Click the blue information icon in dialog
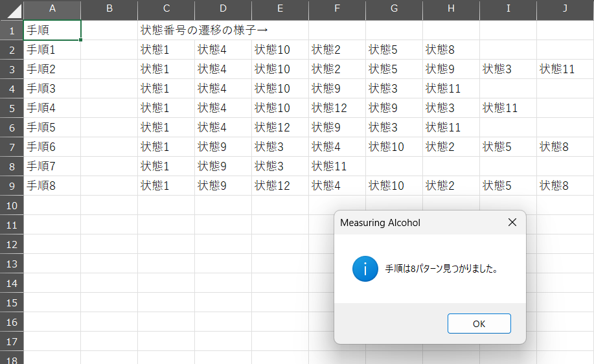 click(365, 269)
